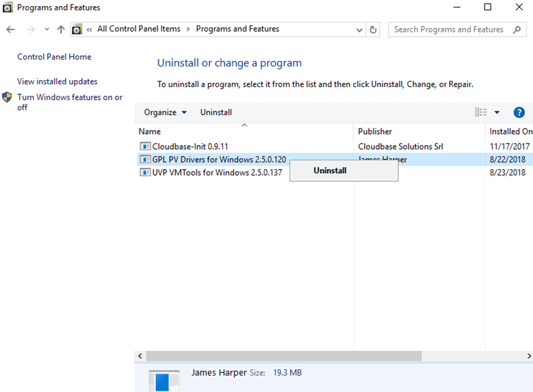Open breadcrumb overflow double-chevron
This screenshot has height=392, width=533.
pyautogui.click(x=90, y=29)
